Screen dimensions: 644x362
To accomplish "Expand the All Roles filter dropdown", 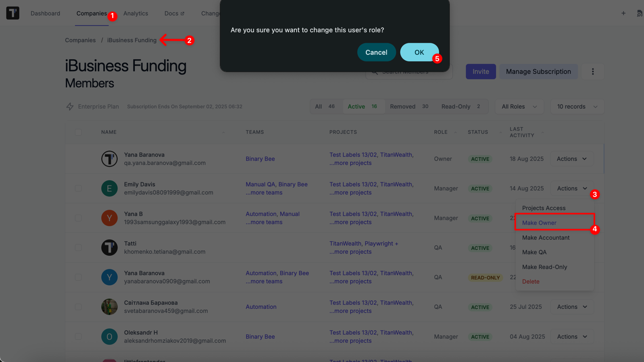I will [x=519, y=107].
